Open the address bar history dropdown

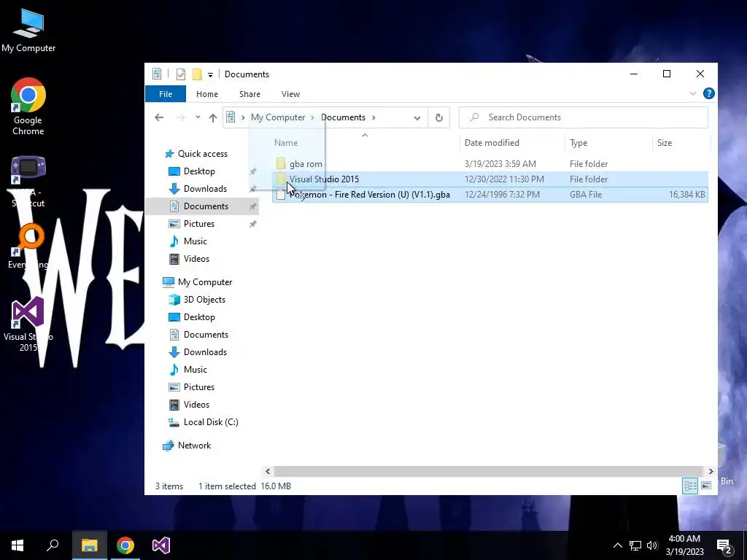(x=417, y=117)
